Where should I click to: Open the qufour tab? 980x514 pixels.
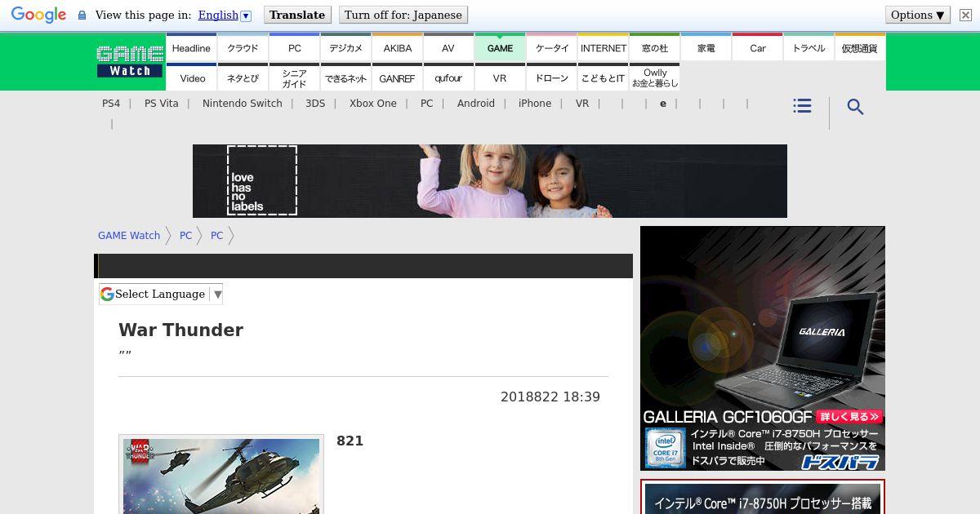pos(448,78)
